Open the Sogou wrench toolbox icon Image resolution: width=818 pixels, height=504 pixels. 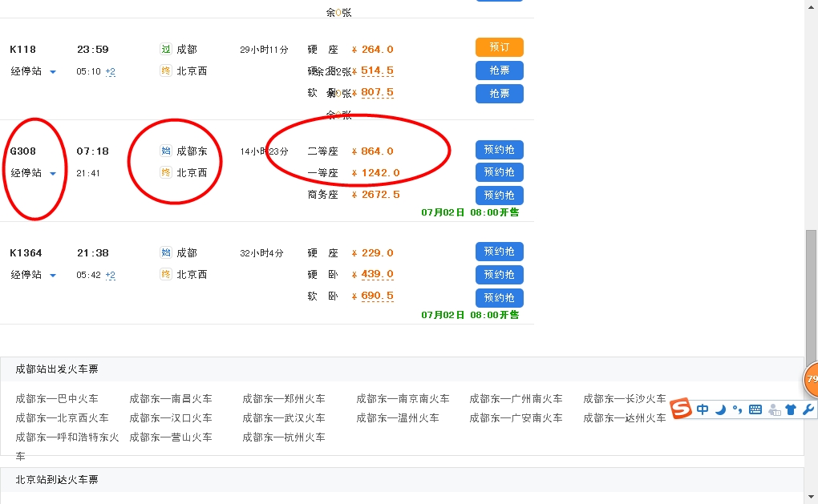(808, 409)
